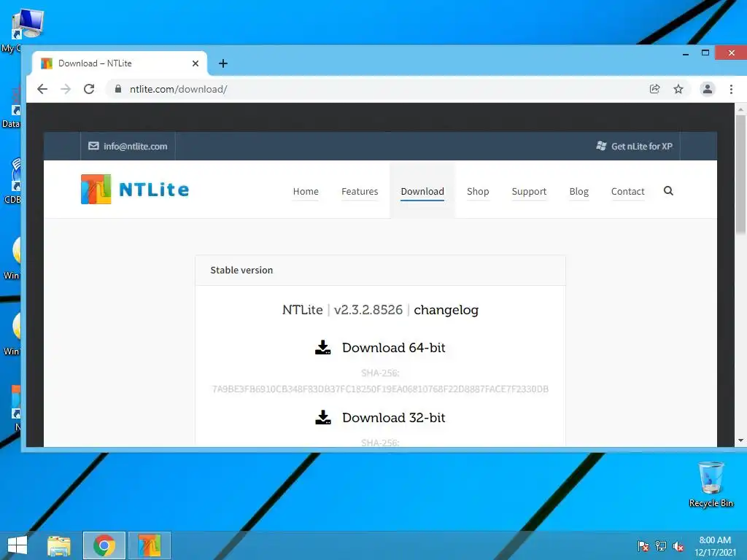This screenshot has width=747, height=560.
Task: Click the address bar showing ntlite.com/download/
Action: [376, 89]
